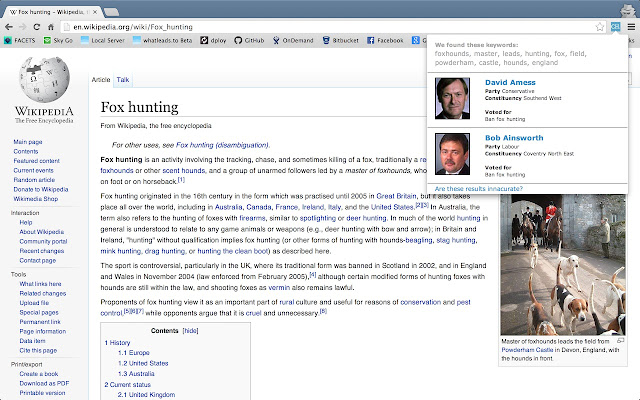
Task: Jump to 1.3 Australia section
Action: (x=136, y=374)
